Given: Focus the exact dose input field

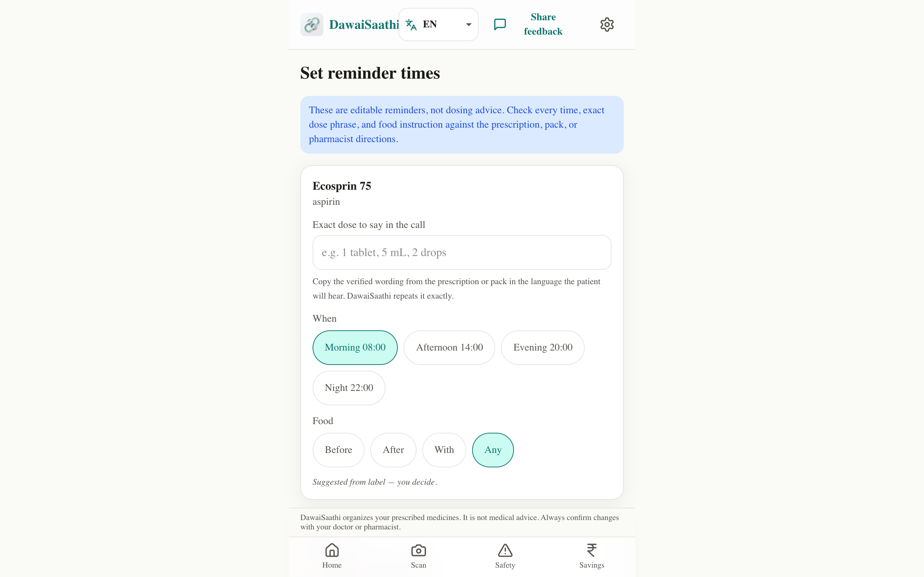Looking at the screenshot, I should point(462,252).
